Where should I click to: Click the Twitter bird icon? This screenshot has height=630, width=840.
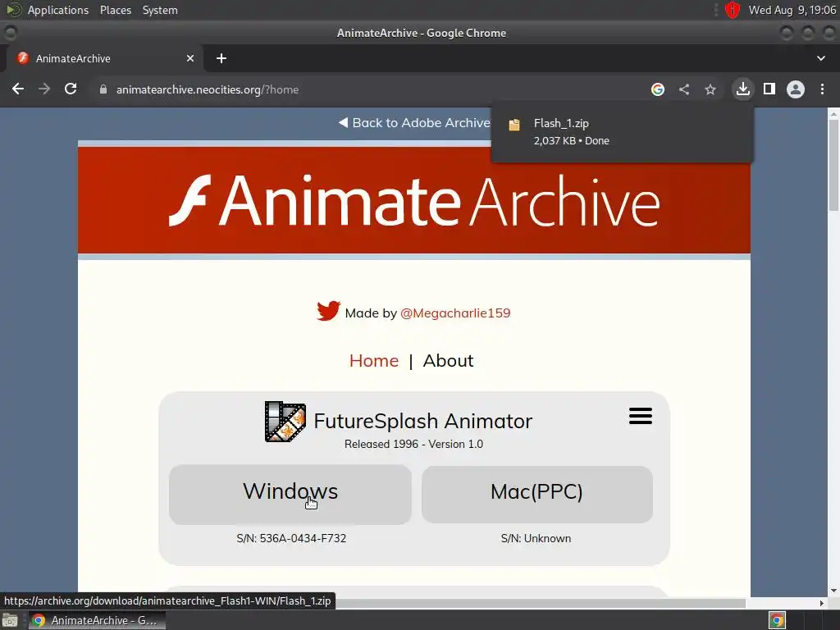point(328,311)
